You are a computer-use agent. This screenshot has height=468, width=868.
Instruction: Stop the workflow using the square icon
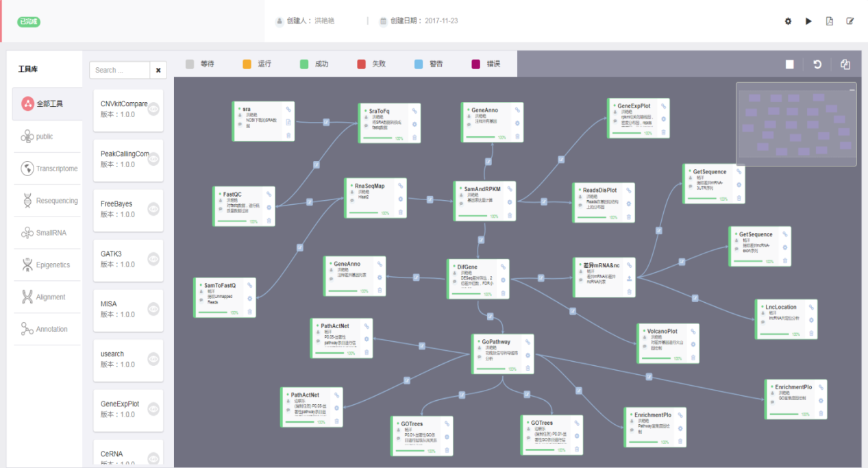[x=789, y=64]
